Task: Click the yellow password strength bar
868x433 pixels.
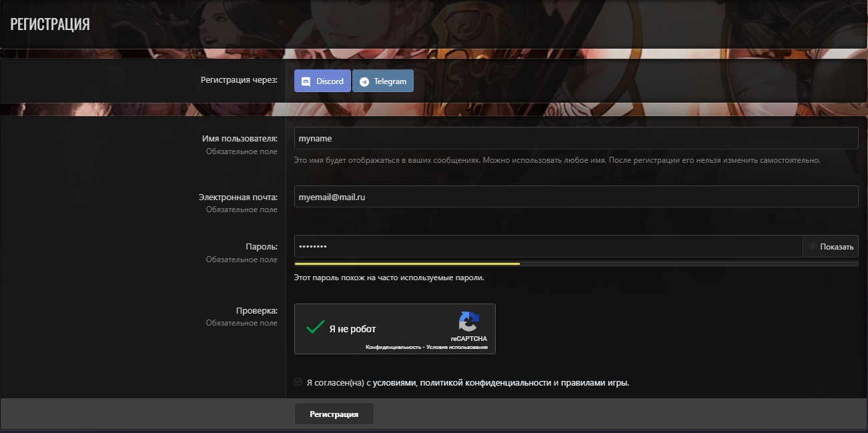Action: [x=407, y=264]
